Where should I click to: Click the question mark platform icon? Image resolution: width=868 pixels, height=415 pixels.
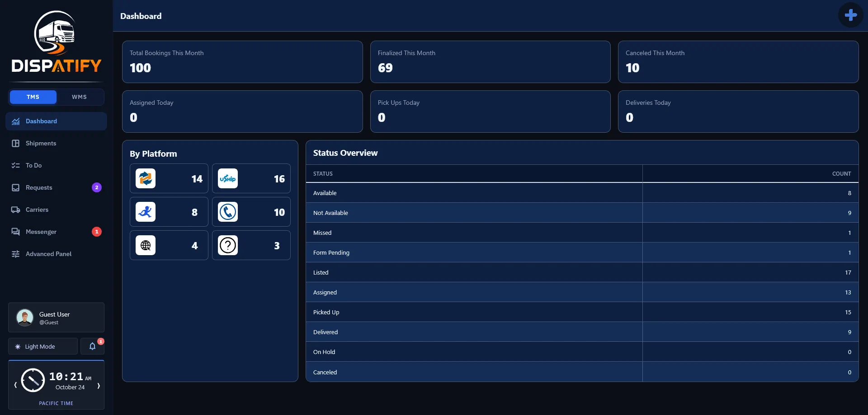228,245
